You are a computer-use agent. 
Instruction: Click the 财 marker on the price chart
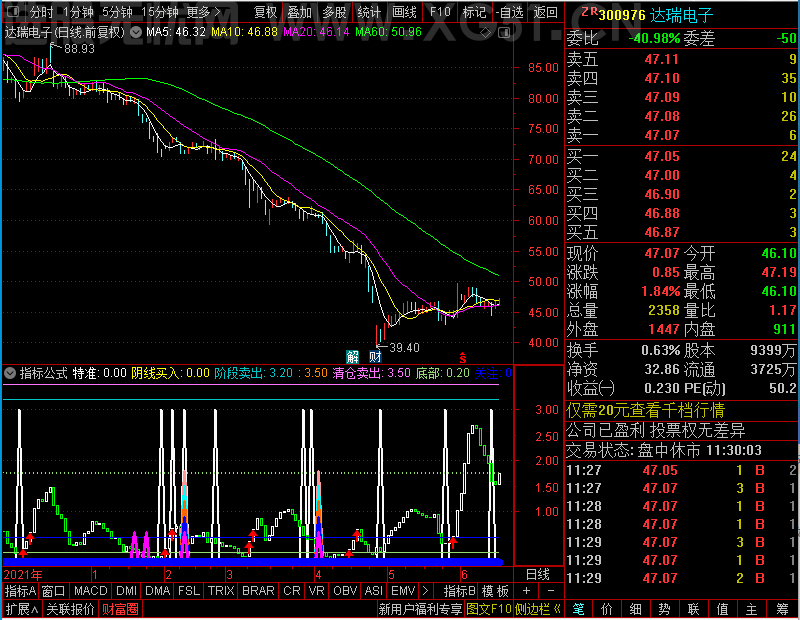point(376,356)
